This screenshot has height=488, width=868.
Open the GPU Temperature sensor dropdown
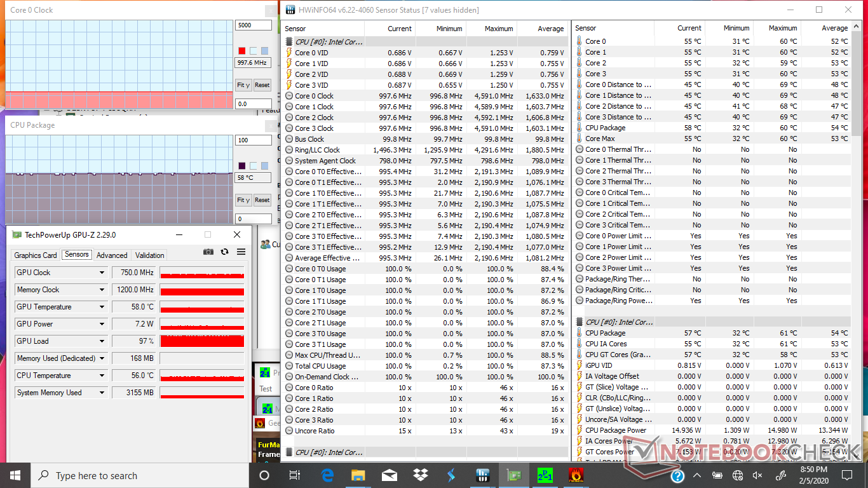pos(102,307)
